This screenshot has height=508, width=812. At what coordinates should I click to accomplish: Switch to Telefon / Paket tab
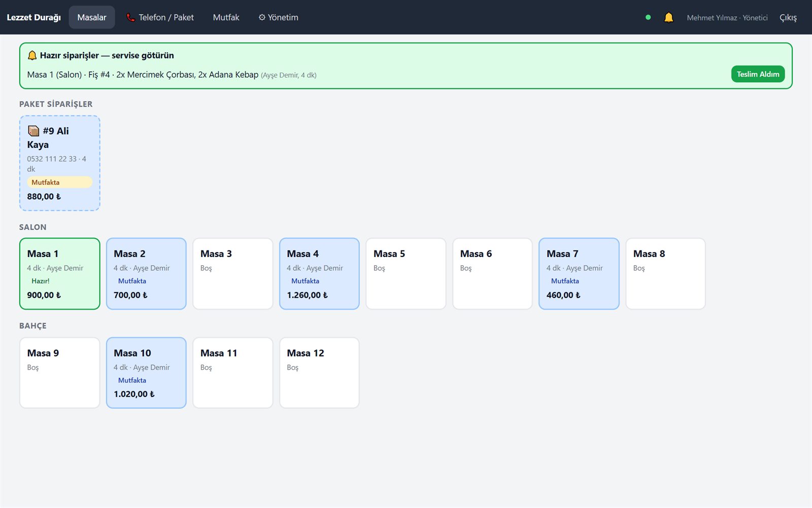(x=160, y=17)
